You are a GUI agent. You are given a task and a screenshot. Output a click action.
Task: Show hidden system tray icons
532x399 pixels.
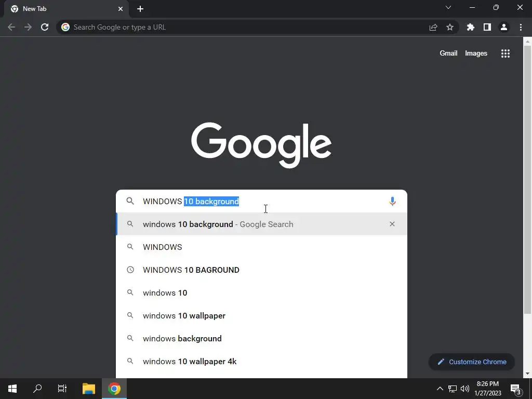(x=440, y=389)
